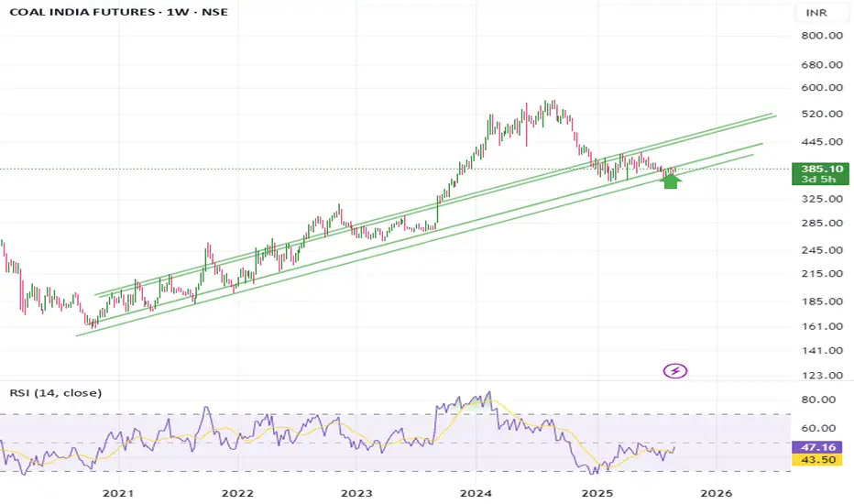Screen dimensions: 854x504
Task: Click the 520.00 price scale label
Action: [x=822, y=114]
